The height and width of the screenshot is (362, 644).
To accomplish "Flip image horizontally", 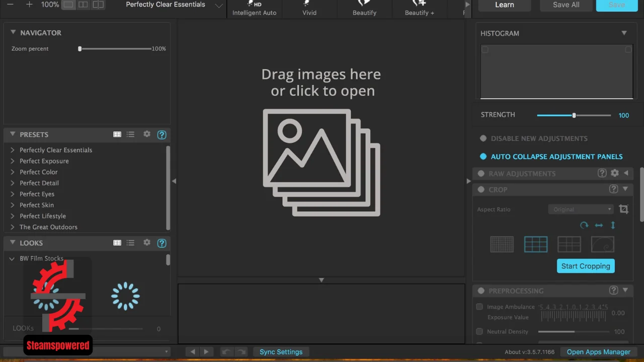I will click(599, 225).
